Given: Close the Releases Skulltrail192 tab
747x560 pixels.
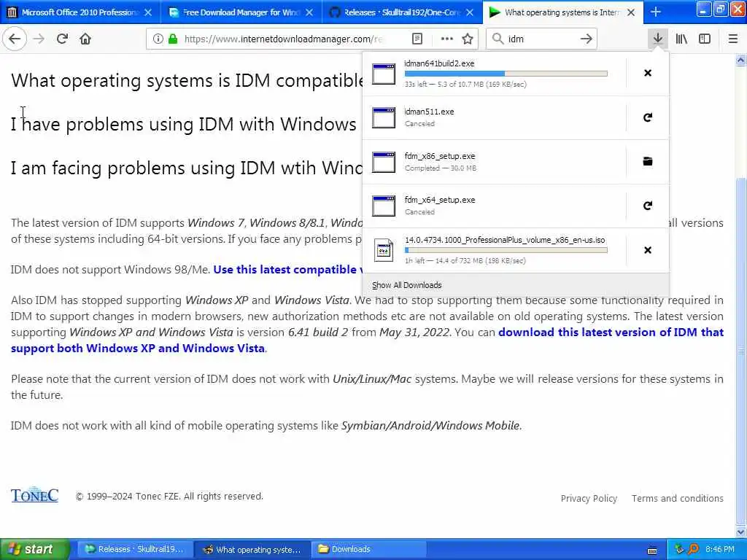Looking at the screenshot, I should [470, 12].
